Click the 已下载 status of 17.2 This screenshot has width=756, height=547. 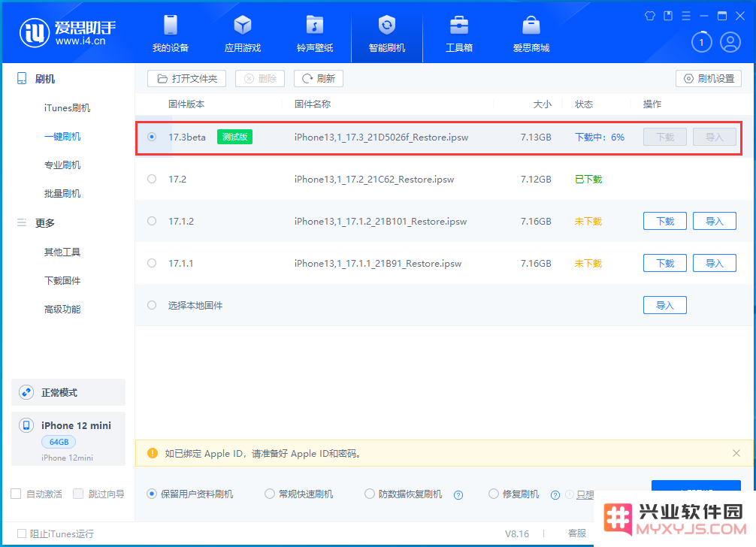pos(588,180)
